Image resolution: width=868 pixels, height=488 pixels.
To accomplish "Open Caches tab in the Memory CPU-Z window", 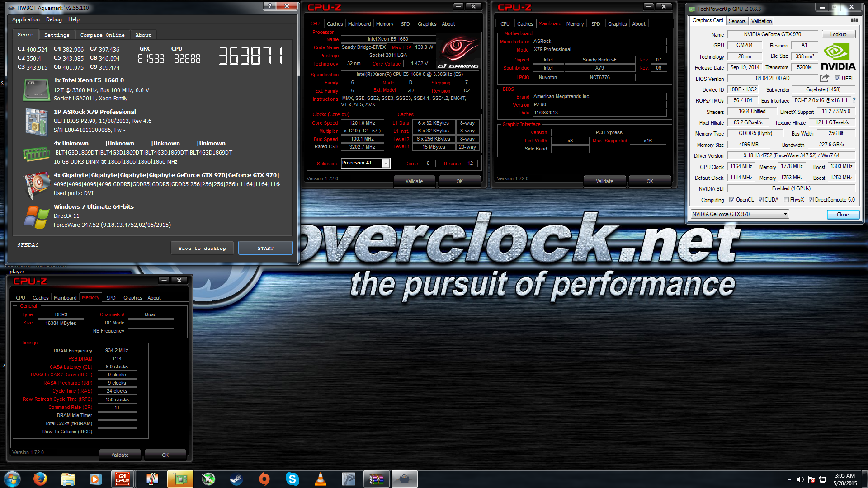I will 40,298.
